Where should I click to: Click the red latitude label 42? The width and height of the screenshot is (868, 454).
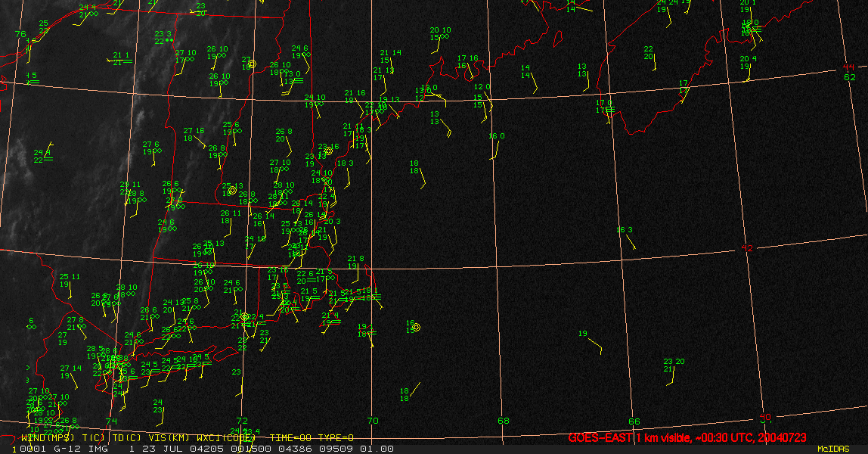tap(747, 248)
